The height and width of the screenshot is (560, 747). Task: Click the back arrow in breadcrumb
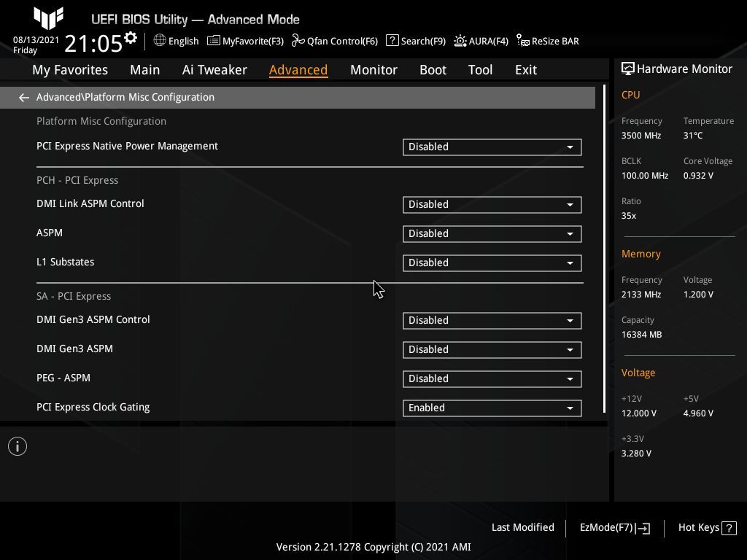(24, 98)
